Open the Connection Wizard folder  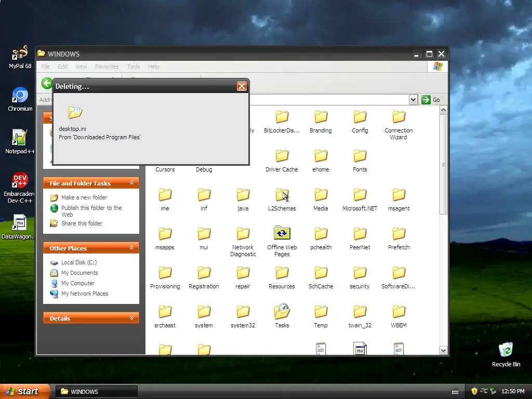click(398, 125)
